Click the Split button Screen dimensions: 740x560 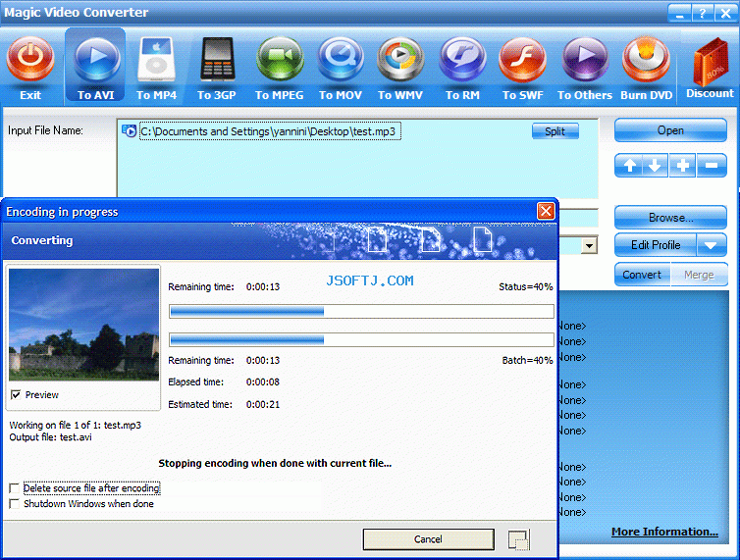point(555,131)
